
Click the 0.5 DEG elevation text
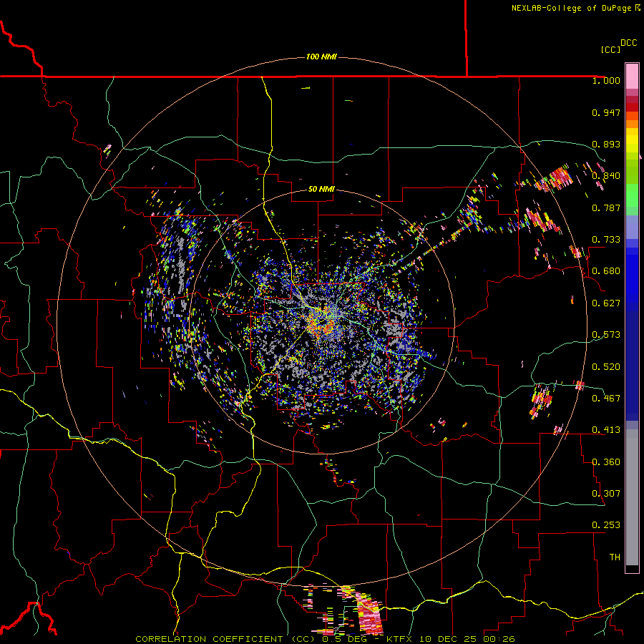pos(346,639)
